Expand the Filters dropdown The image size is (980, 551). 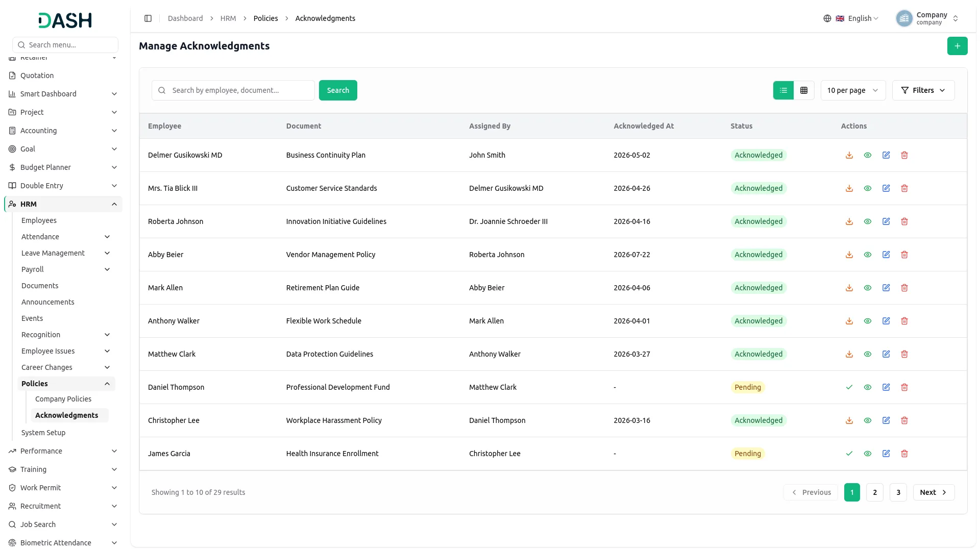point(923,90)
